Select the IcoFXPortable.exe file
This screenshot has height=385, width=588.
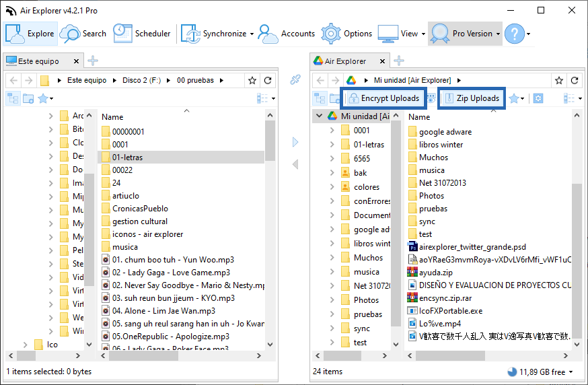point(445,311)
